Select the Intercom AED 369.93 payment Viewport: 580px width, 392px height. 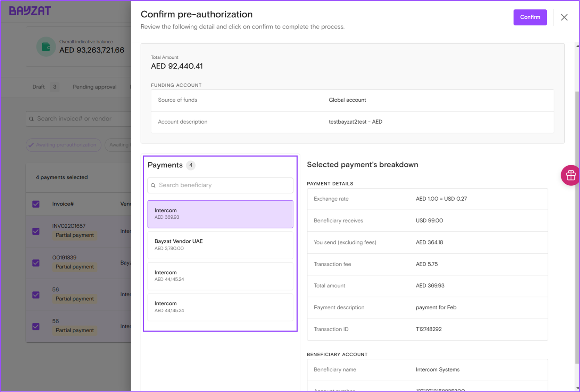[220, 214]
